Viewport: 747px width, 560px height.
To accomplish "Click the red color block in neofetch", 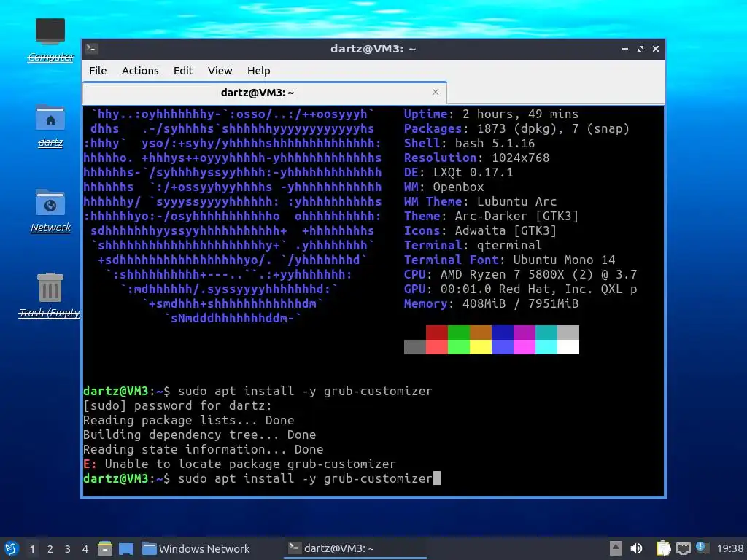I will point(437,332).
